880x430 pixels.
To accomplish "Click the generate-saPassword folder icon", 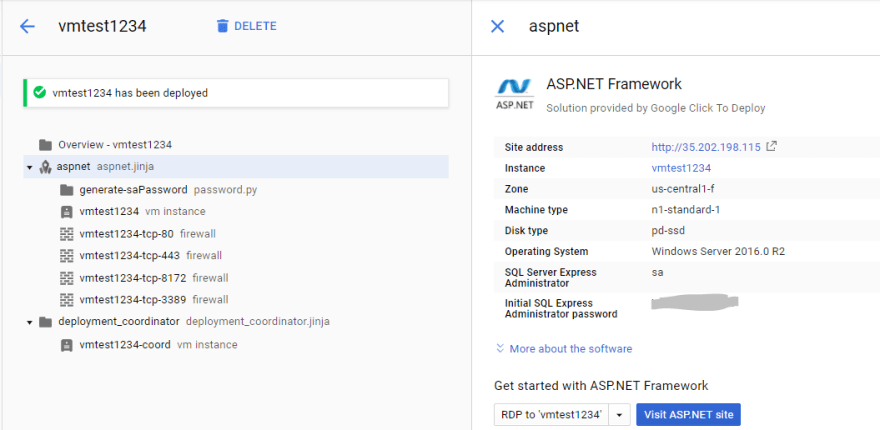I will point(67,190).
